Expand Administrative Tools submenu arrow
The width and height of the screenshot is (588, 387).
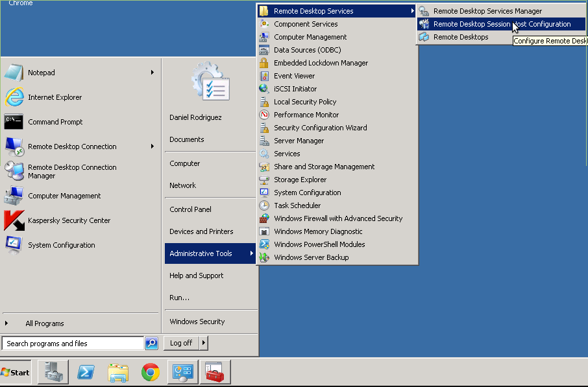252,253
